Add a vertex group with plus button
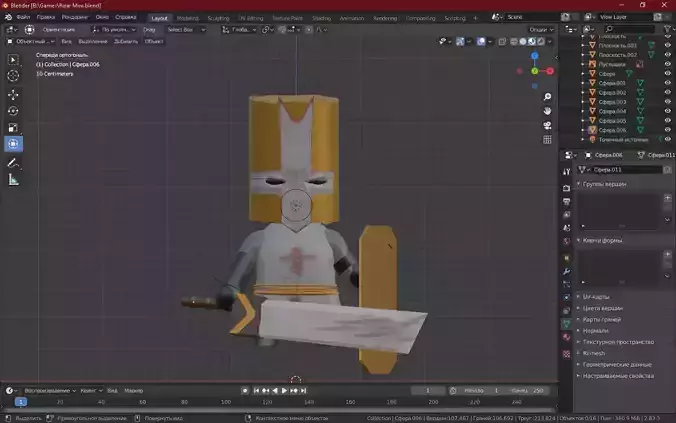Image resolution: width=676 pixels, height=423 pixels. click(667, 198)
